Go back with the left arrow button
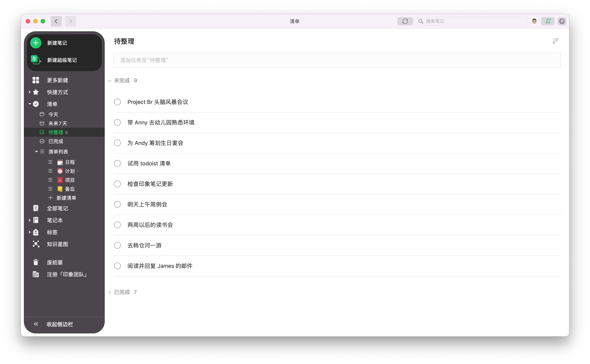Screen dimensions: 590x364 [56, 21]
